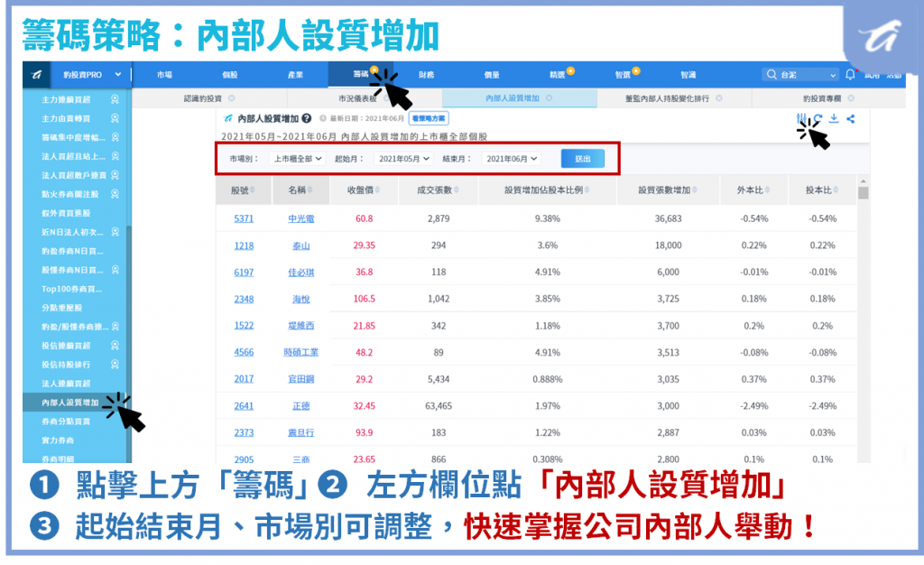
Task: Open the 佳必琪 stock name link
Action: (x=301, y=273)
